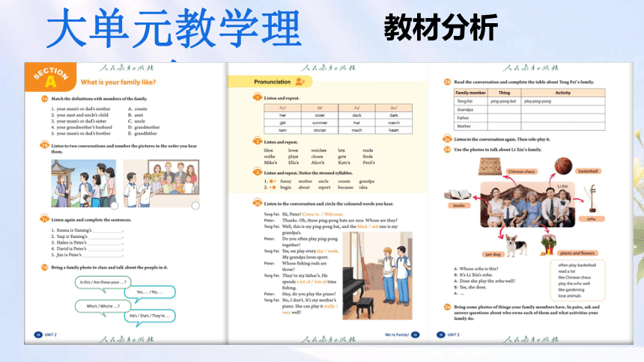Image resolution: width=644 pixels, height=362 pixels.
Task: Click the illustration of boys viewing family portrait
Action: tap(161, 183)
